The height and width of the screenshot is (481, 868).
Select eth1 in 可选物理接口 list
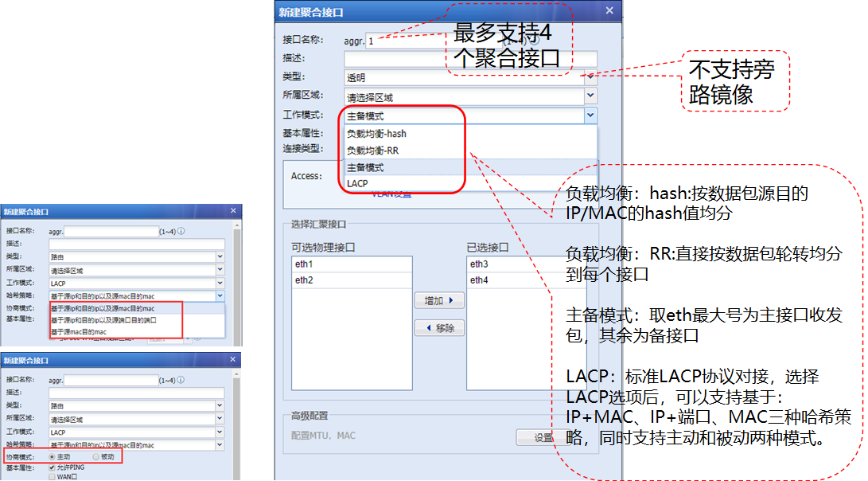tap(352, 264)
